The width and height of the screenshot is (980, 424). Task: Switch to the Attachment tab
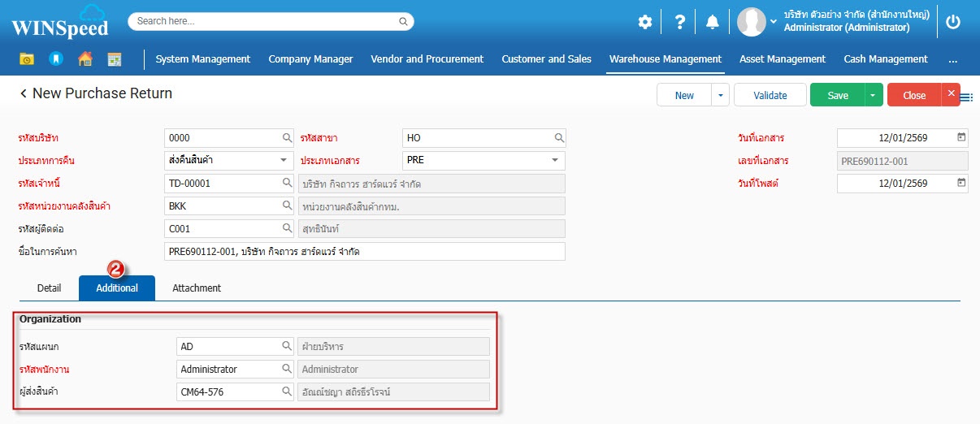[197, 288]
